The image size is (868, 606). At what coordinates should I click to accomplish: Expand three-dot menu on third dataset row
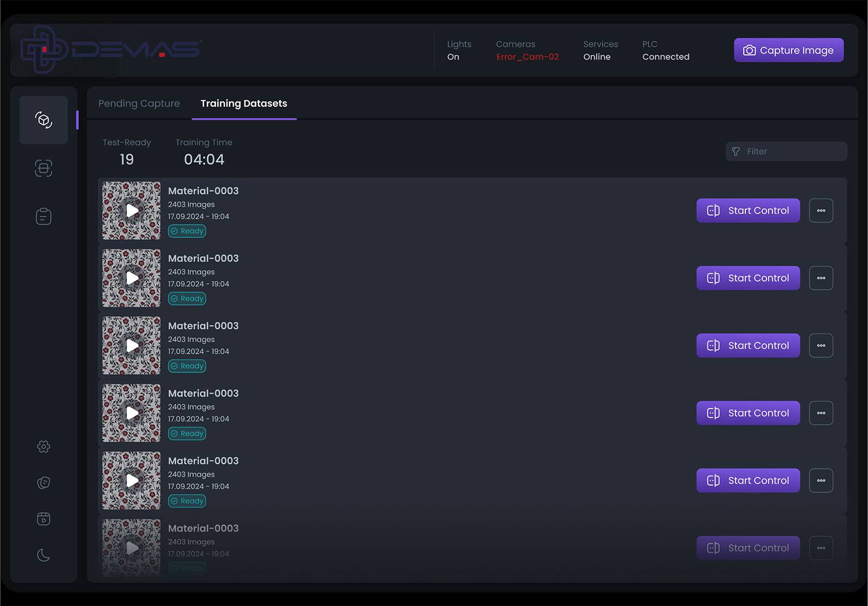coord(821,346)
